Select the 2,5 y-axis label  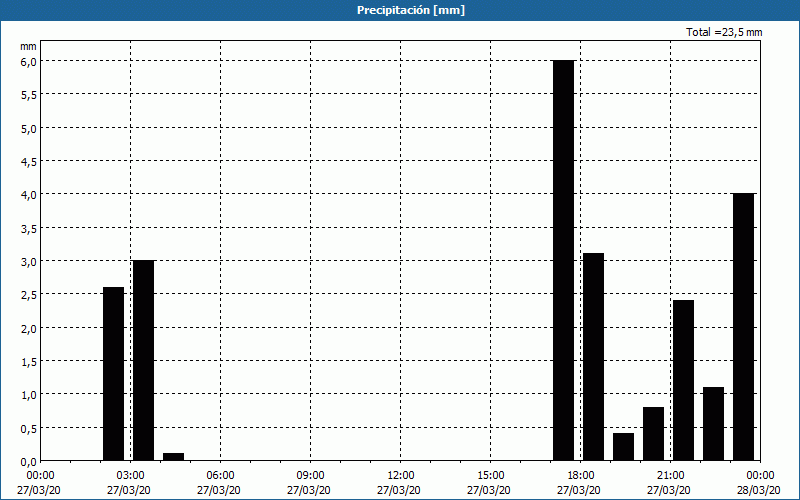pyautogui.click(x=29, y=295)
